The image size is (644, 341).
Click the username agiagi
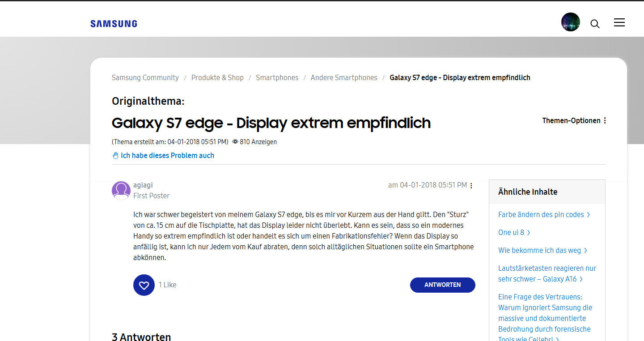(x=143, y=185)
